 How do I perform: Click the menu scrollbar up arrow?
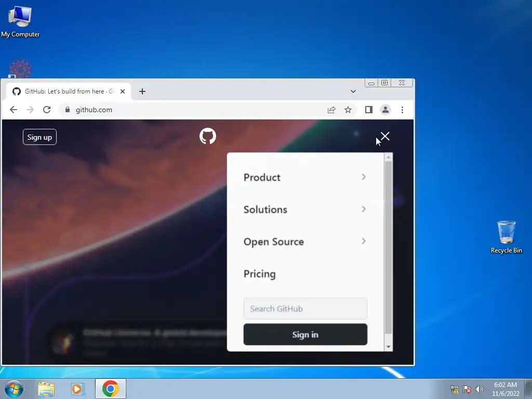pyautogui.click(x=389, y=157)
